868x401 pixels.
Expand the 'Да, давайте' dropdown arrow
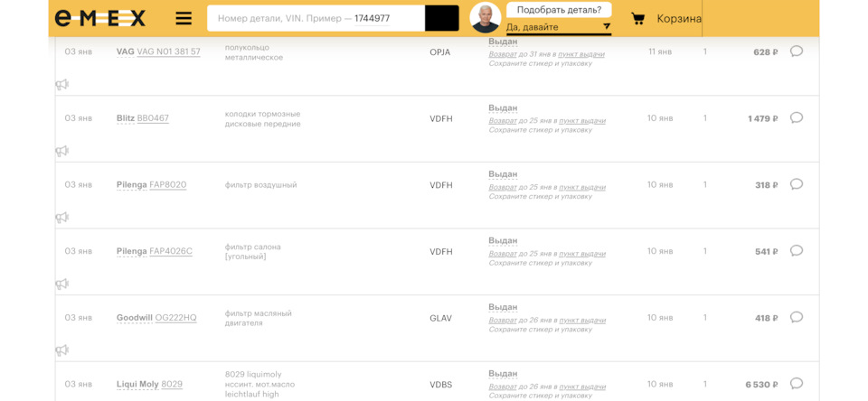pyautogui.click(x=607, y=27)
